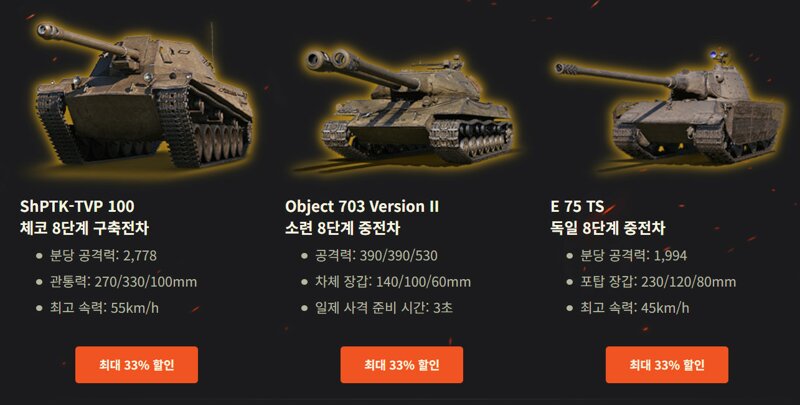This screenshot has height=405, width=800.
Task: Select the E 75 TS title text
Action: [x=577, y=206]
